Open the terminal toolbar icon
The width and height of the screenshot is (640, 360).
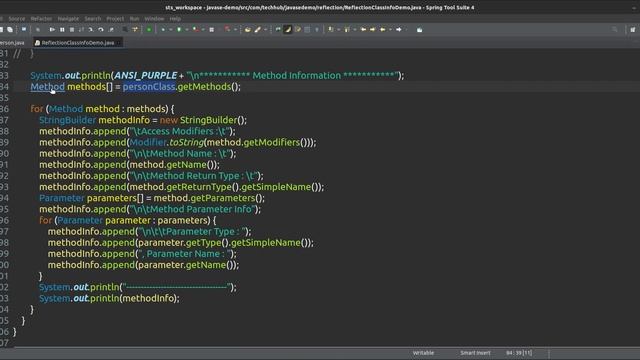(24, 29)
